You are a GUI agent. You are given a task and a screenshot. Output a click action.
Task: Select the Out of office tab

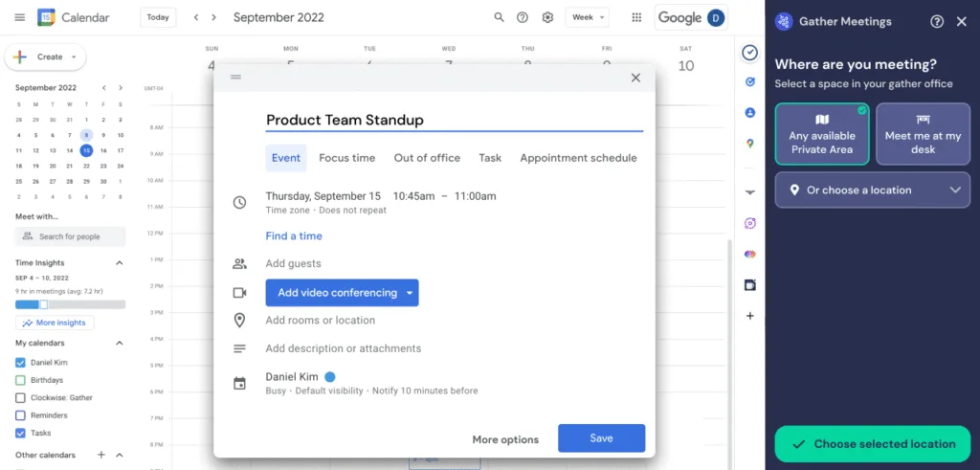click(x=427, y=158)
